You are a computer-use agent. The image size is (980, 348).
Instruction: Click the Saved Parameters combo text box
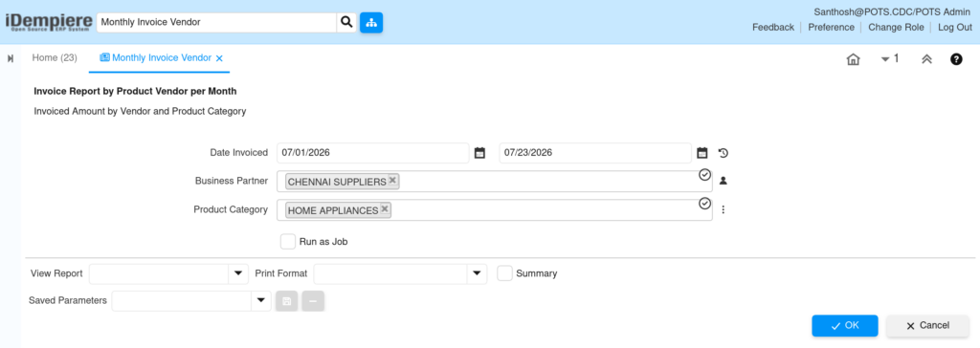(182, 300)
